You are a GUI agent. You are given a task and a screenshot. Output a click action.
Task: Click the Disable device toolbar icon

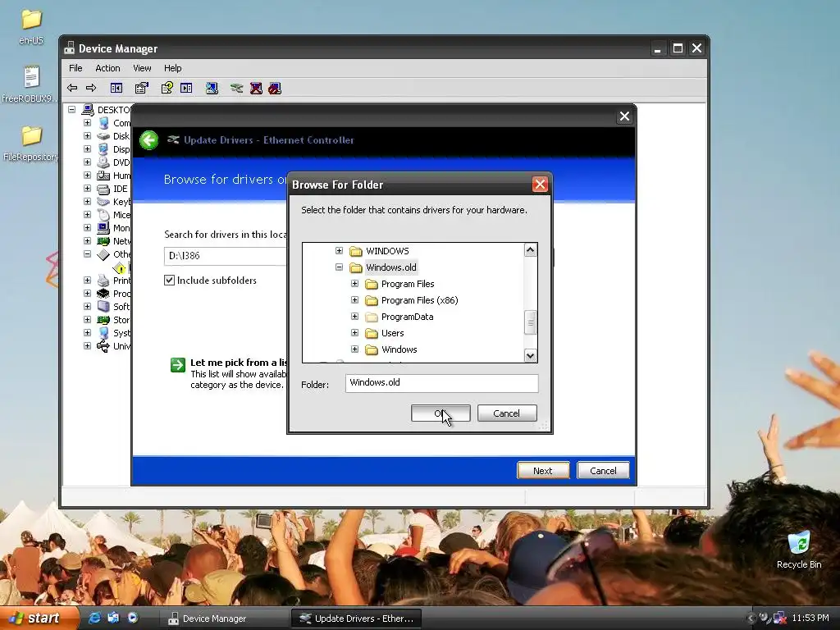pyautogui.click(x=275, y=88)
